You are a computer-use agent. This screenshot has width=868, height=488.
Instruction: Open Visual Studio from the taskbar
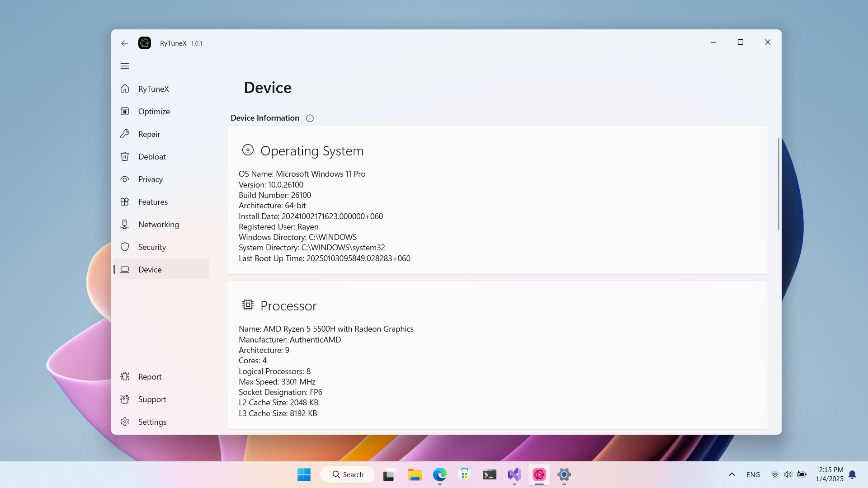tap(514, 474)
